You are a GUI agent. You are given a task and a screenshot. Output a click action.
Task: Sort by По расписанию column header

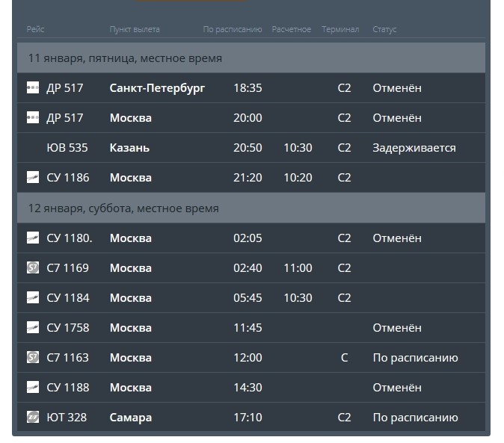coord(233,29)
